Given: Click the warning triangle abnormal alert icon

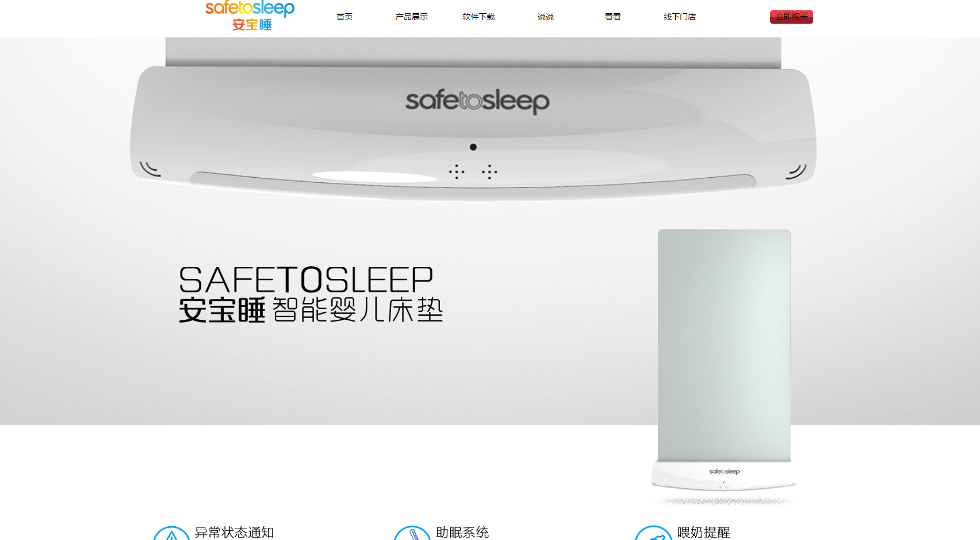Looking at the screenshot, I should (x=171, y=534).
